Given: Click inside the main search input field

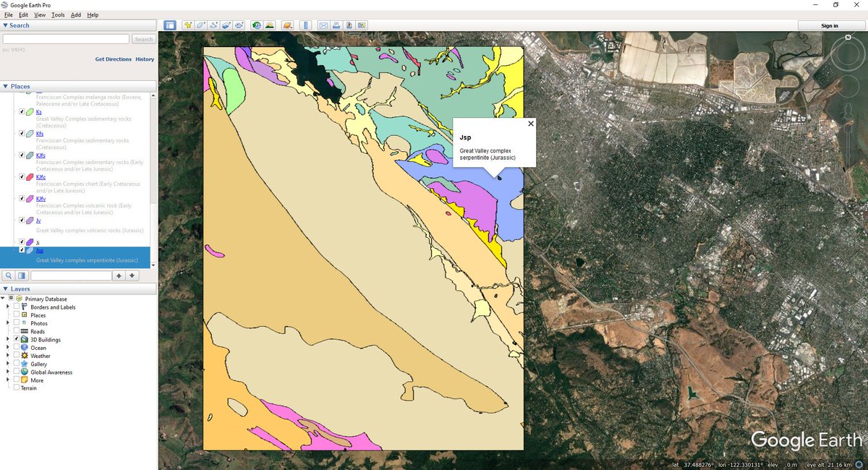Looking at the screenshot, I should 66,39.
